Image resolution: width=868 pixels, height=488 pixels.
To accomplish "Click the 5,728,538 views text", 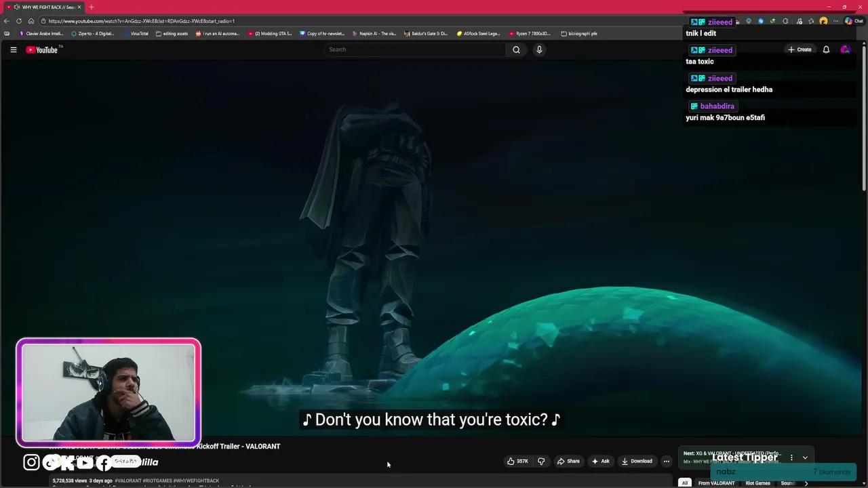I will (x=70, y=481).
